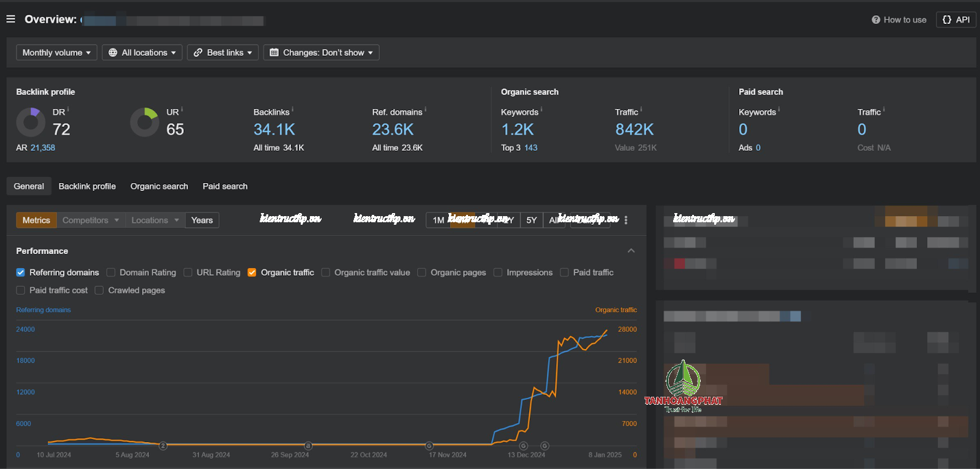Enable the Organic pages checkbox
The width and height of the screenshot is (980, 469).
pyautogui.click(x=421, y=272)
